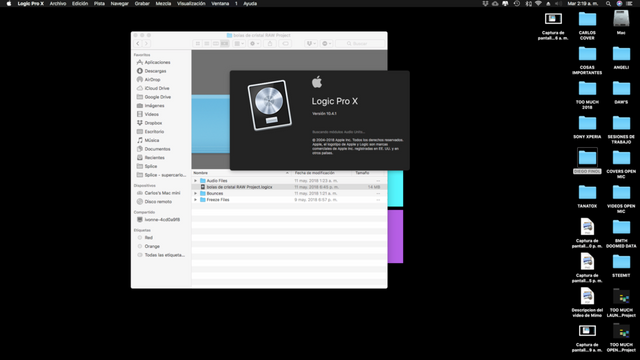Open Google Drive in Finder sidebar
This screenshot has height=360, width=640.
tap(158, 97)
